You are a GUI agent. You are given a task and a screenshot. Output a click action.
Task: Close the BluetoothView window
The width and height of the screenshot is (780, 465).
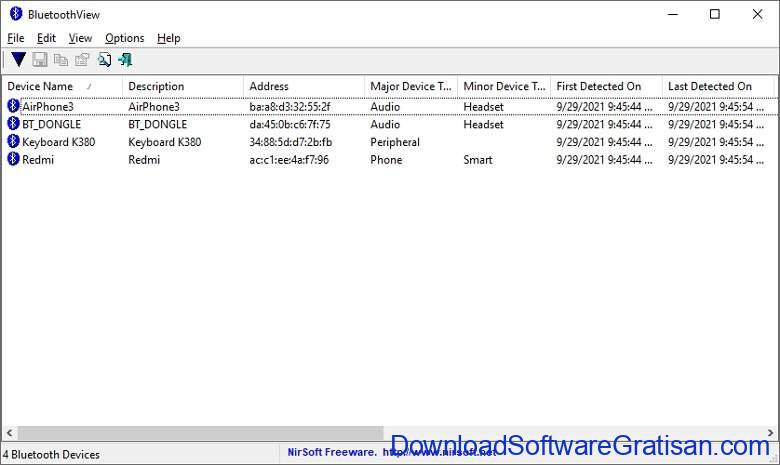click(757, 14)
